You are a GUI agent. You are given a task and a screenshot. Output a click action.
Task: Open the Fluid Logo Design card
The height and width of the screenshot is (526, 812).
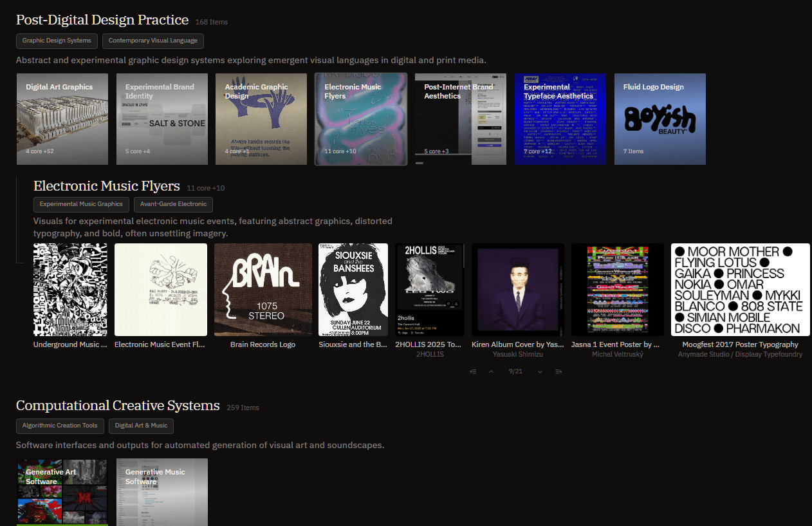click(x=660, y=119)
